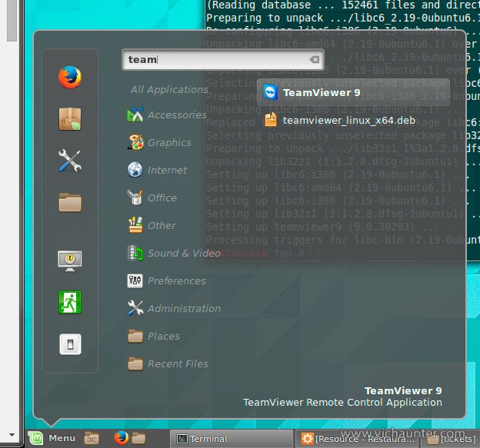Screen dimensions: 480x448
Task: Open the Accessories category label
Action: (x=177, y=115)
